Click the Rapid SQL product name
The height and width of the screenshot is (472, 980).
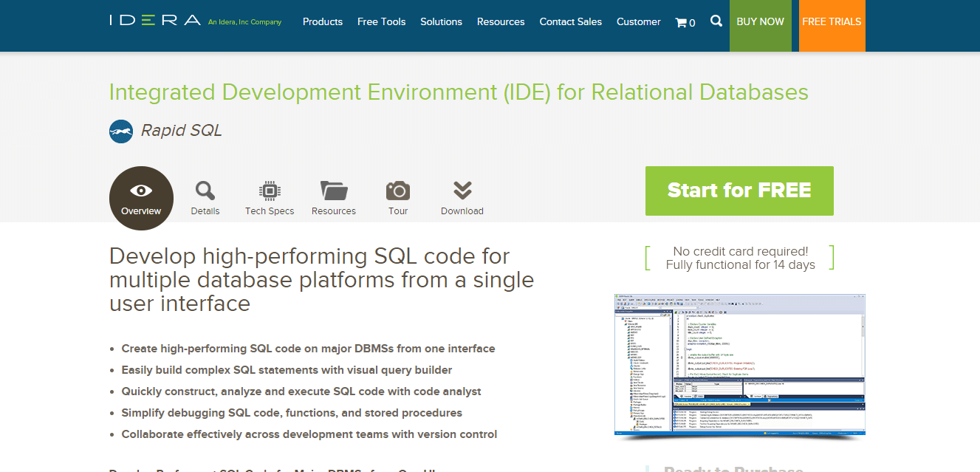[181, 131]
